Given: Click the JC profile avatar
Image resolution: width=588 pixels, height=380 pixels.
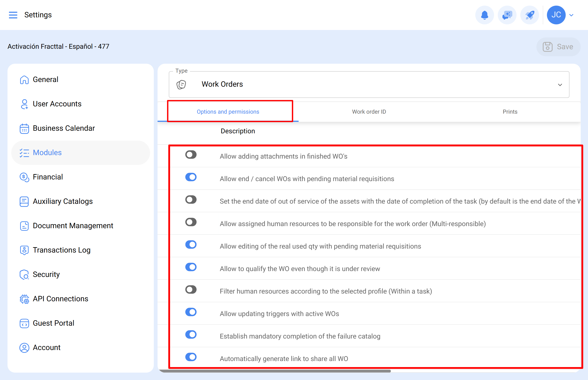Looking at the screenshot, I should tap(556, 15).
